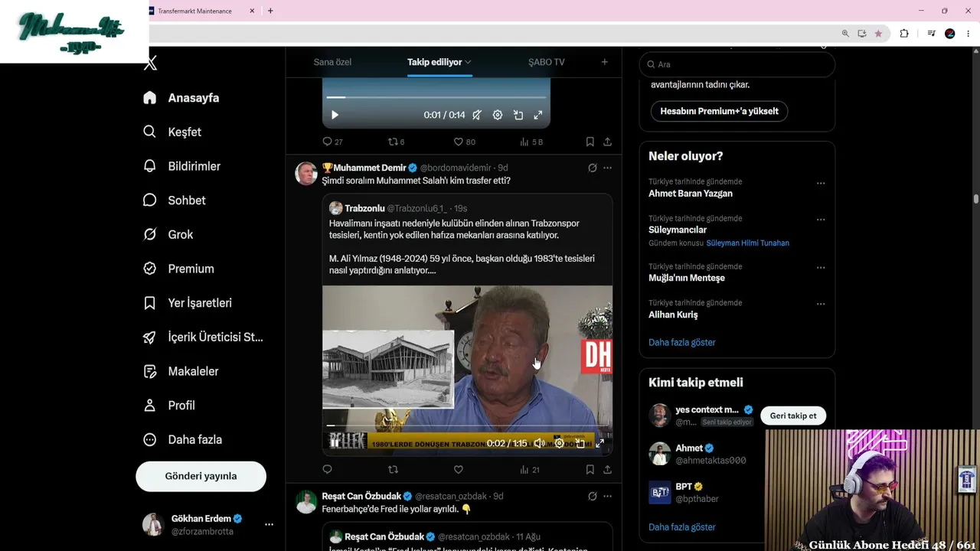Screen dimensions: 980x551
Task: Pause the 1:15 Trabzonspor video
Action: [x=335, y=442]
